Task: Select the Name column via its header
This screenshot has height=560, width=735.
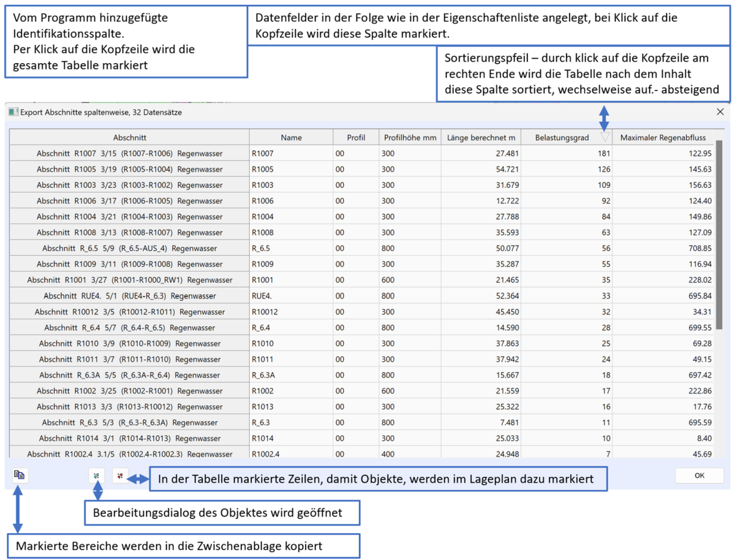Action: [x=290, y=137]
